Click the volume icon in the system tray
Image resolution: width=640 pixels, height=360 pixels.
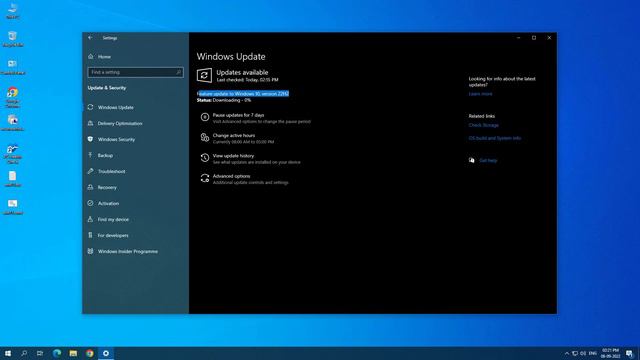coord(583,353)
